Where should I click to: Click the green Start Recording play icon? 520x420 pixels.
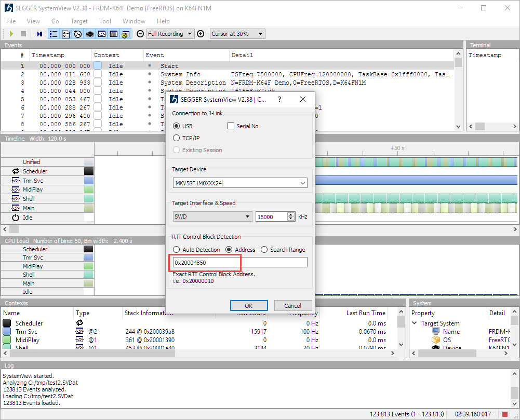tap(11, 34)
